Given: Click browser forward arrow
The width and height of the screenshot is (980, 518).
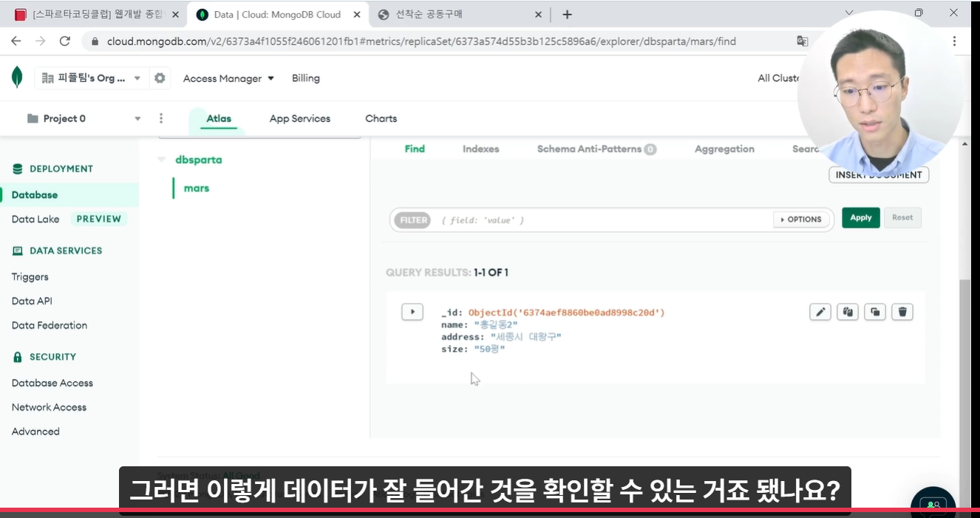Looking at the screenshot, I should click(41, 41).
